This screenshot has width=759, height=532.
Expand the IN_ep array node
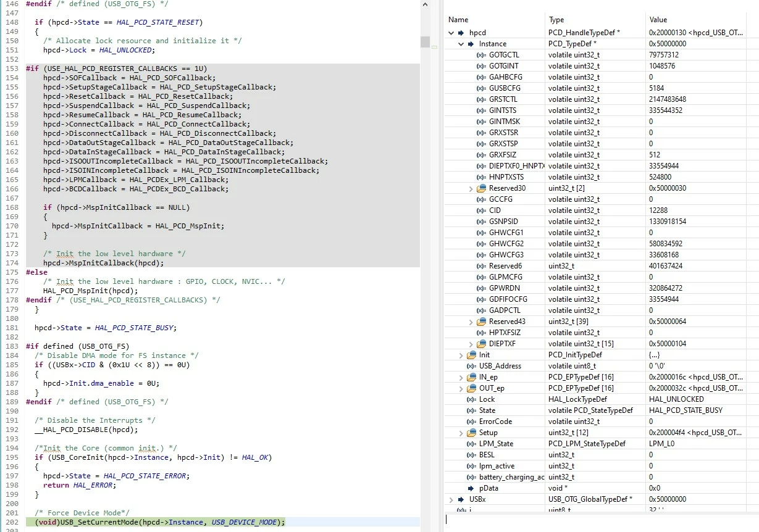(x=461, y=377)
